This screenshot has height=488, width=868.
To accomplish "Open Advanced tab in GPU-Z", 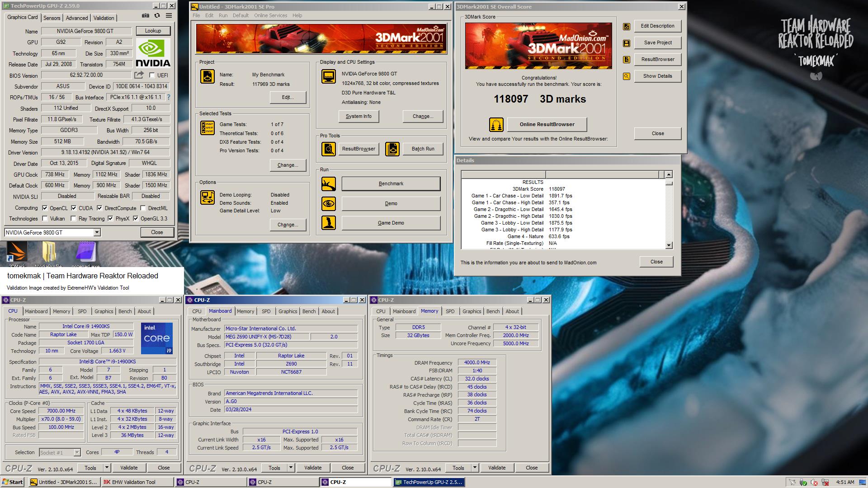I will (77, 18).
